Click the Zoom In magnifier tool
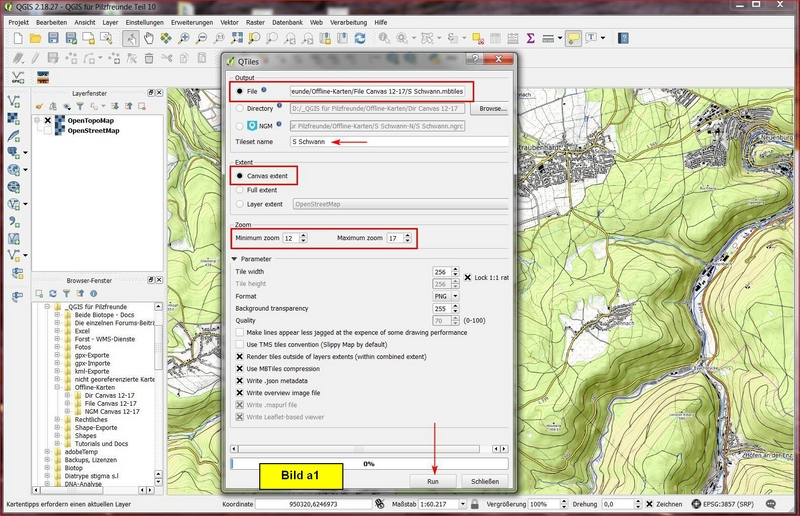 (184, 38)
